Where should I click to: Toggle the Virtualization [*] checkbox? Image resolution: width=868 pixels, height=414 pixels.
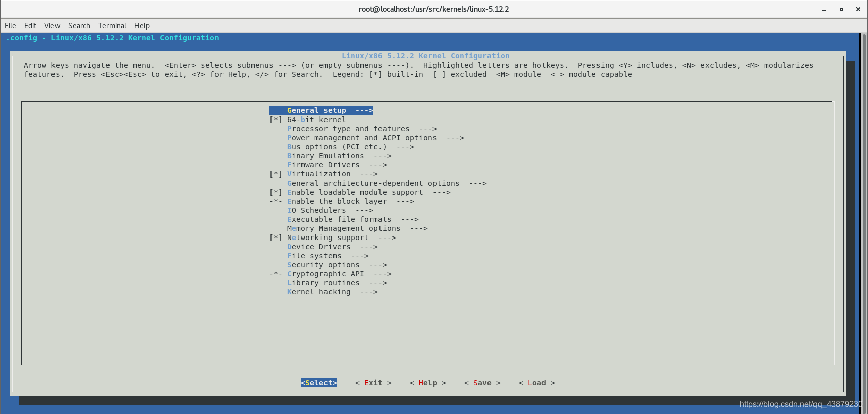coord(276,174)
